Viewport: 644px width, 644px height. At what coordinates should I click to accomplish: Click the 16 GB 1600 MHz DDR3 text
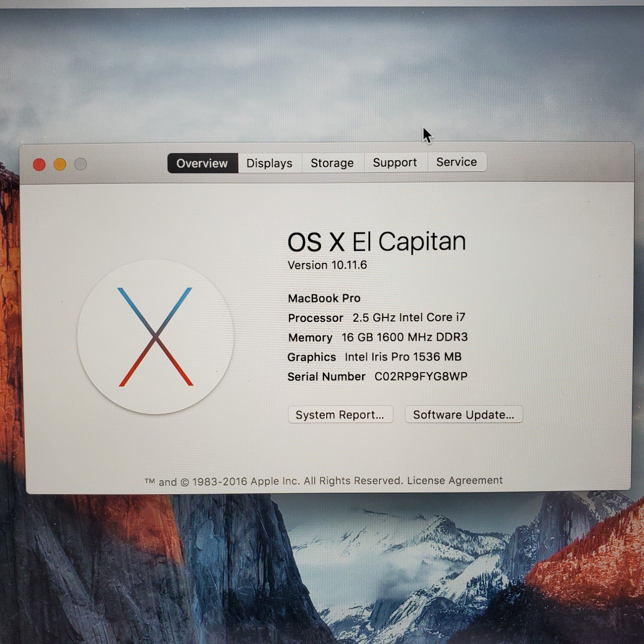(x=404, y=337)
